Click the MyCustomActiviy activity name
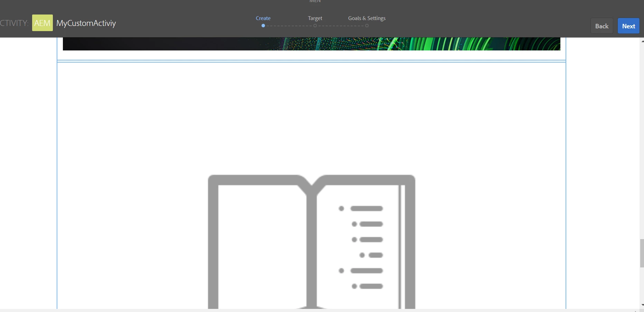Viewport: 644px width, 312px height. [x=86, y=23]
